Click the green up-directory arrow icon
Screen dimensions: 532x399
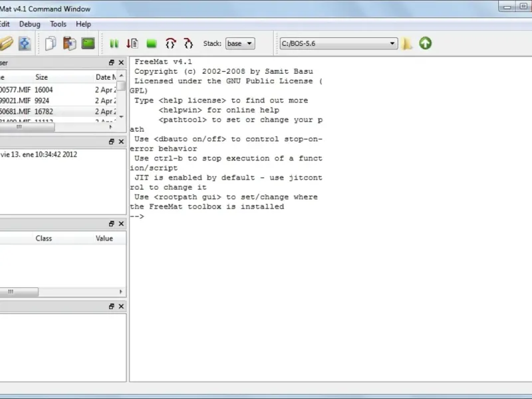click(x=425, y=43)
